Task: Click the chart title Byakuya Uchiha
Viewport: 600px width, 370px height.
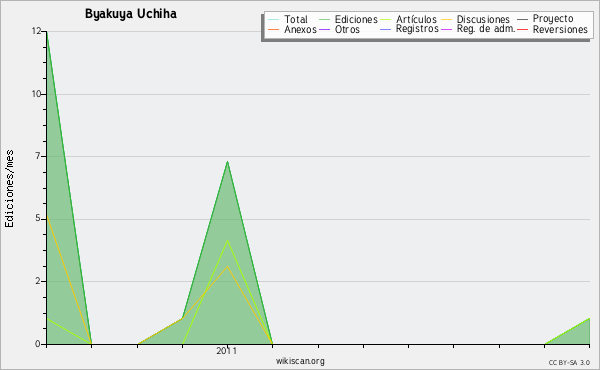Action: [131, 14]
